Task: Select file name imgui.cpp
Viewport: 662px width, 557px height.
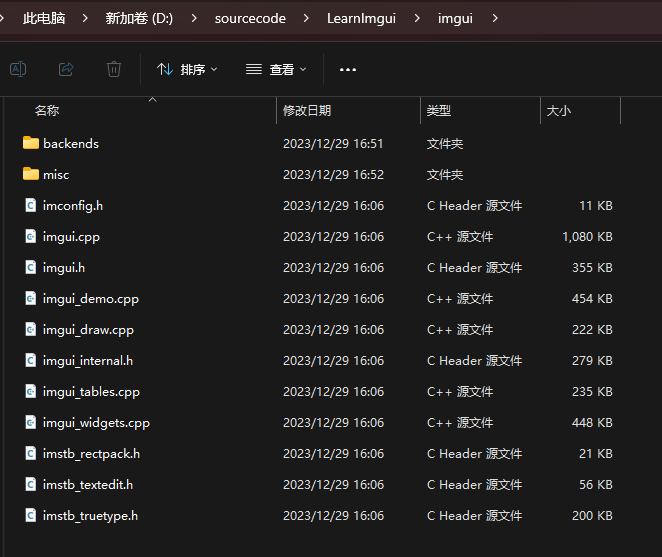Action: coord(71,237)
